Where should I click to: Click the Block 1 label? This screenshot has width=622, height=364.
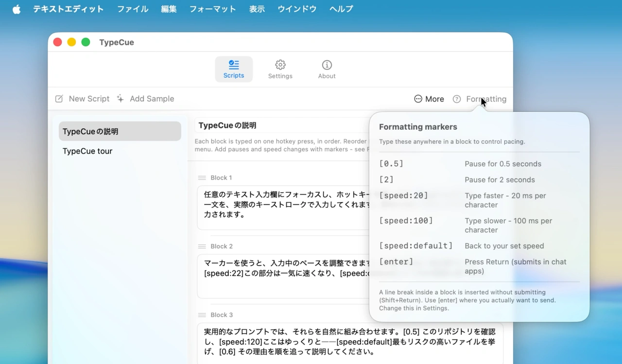[221, 178]
